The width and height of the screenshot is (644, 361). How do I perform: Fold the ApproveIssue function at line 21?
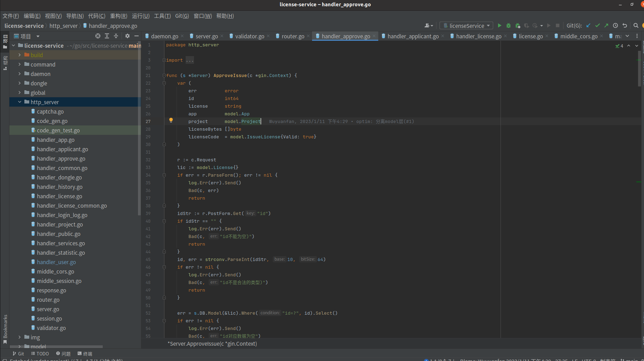click(164, 76)
